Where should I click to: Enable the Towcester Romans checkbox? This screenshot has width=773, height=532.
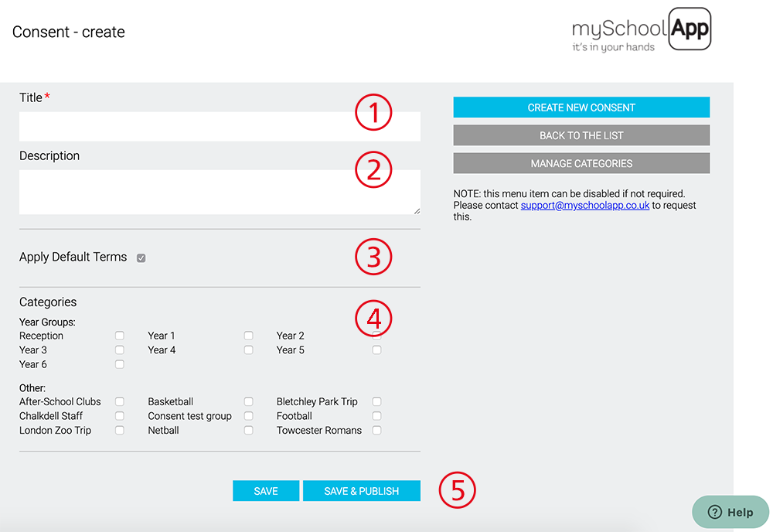tap(376, 431)
